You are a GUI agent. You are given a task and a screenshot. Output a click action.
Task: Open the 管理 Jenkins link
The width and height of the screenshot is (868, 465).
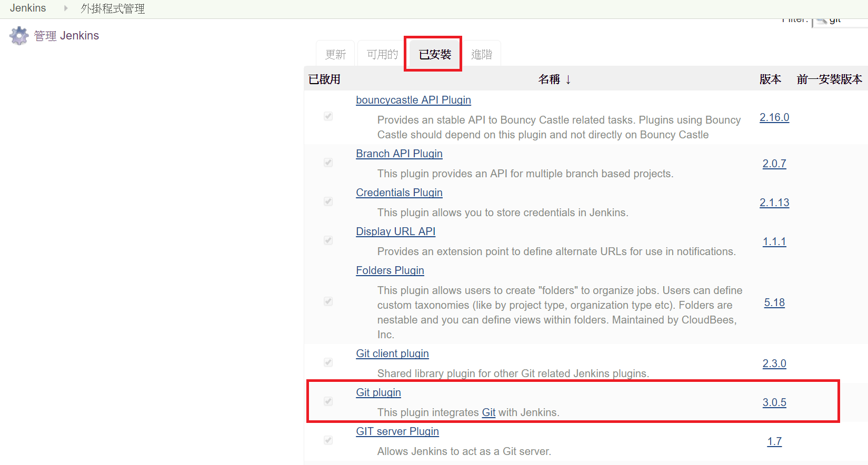point(66,36)
